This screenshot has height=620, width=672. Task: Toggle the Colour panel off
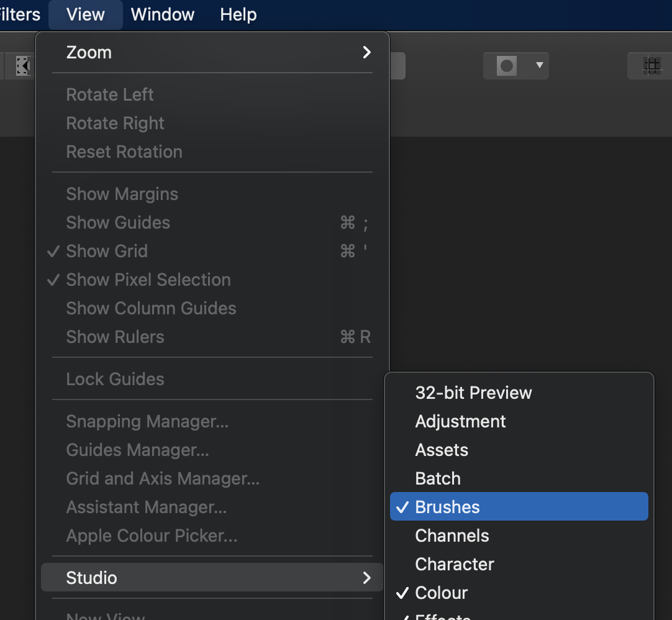pyautogui.click(x=518, y=593)
